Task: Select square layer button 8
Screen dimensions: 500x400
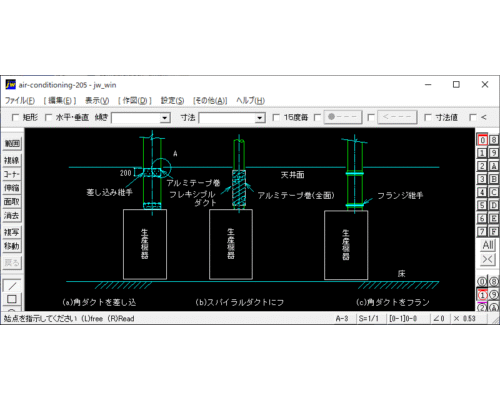Action: pos(494,140)
